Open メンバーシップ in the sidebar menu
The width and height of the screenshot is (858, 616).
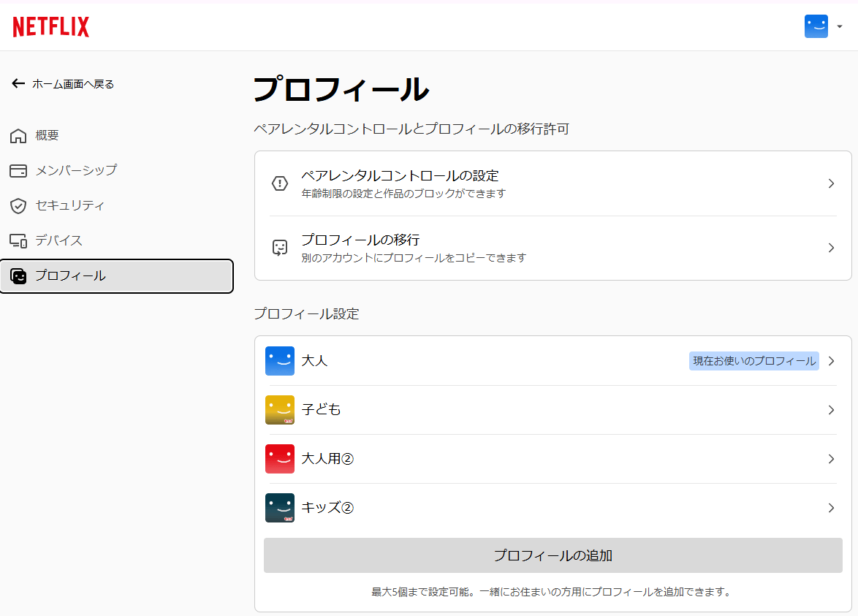pos(76,170)
